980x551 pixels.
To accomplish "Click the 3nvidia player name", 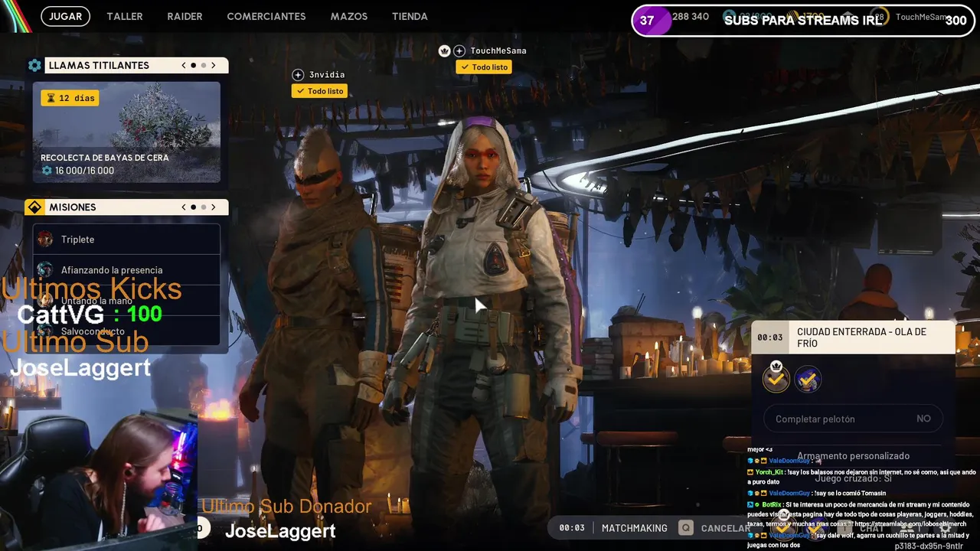I will coord(327,75).
